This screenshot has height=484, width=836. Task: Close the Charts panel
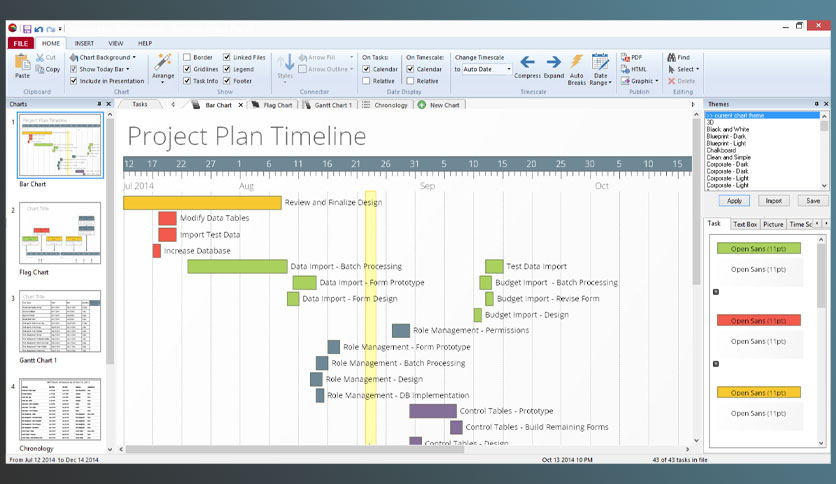[109, 104]
